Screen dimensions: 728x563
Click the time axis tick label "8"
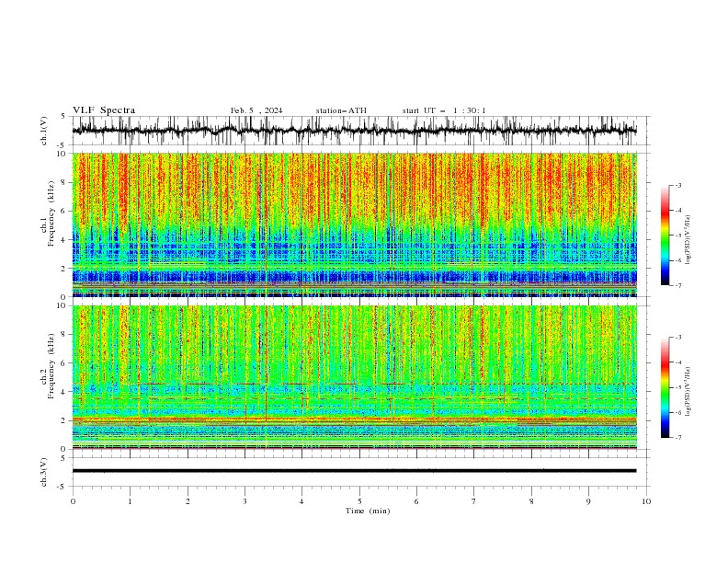click(x=531, y=501)
